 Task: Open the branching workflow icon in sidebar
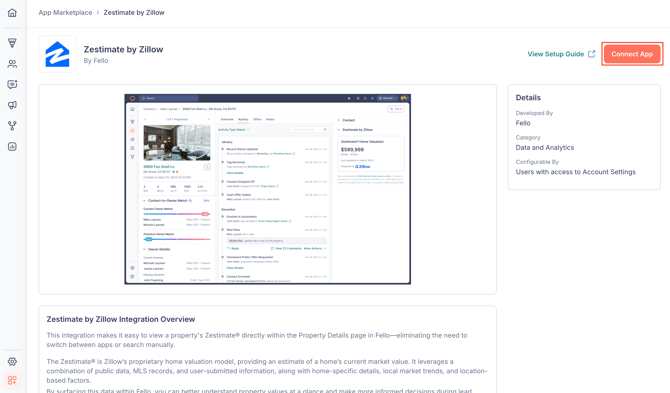pyautogui.click(x=12, y=126)
